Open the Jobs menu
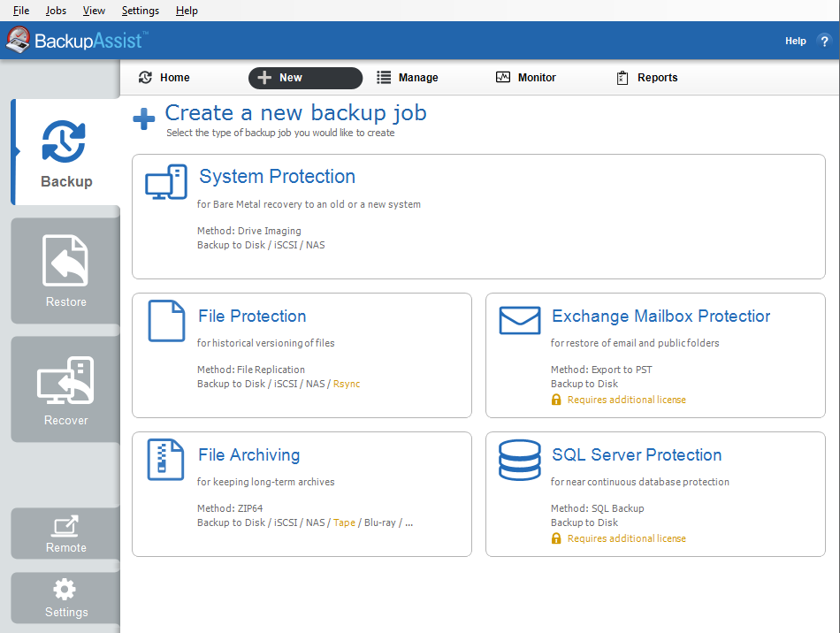The width and height of the screenshot is (840, 633). (x=55, y=10)
